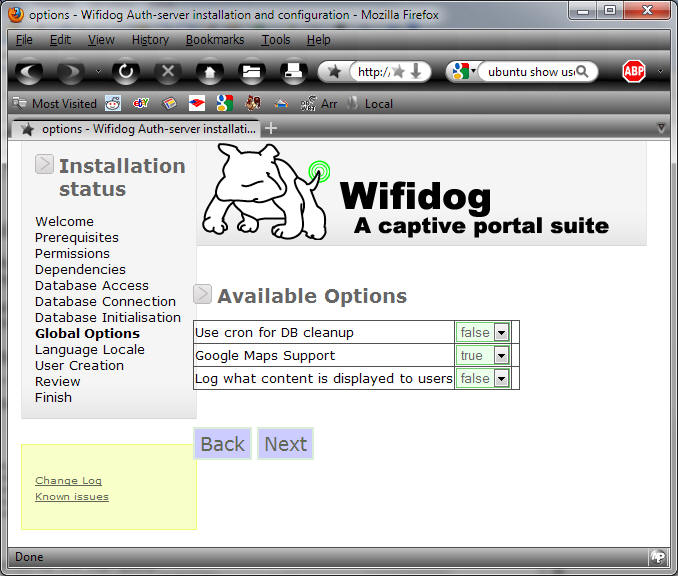Open a new tab with the plus button

[x=271, y=128]
